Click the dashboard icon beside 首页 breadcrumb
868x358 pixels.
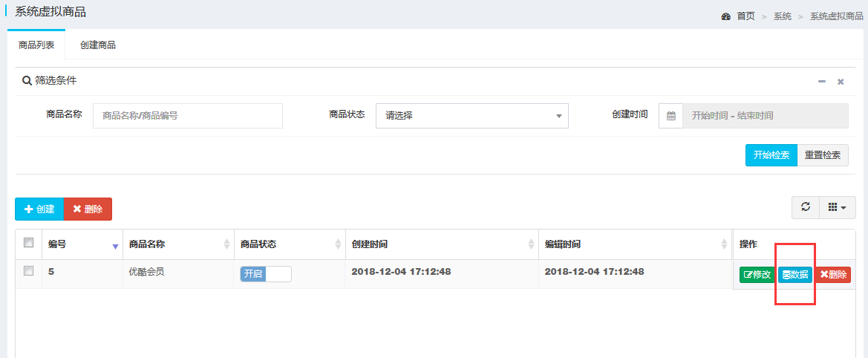coord(726,16)
